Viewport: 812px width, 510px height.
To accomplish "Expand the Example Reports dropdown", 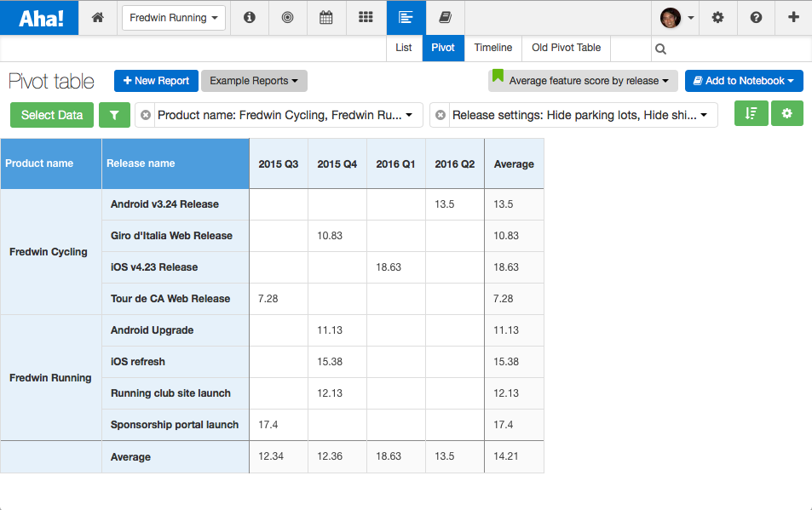I will click(254, 81).
